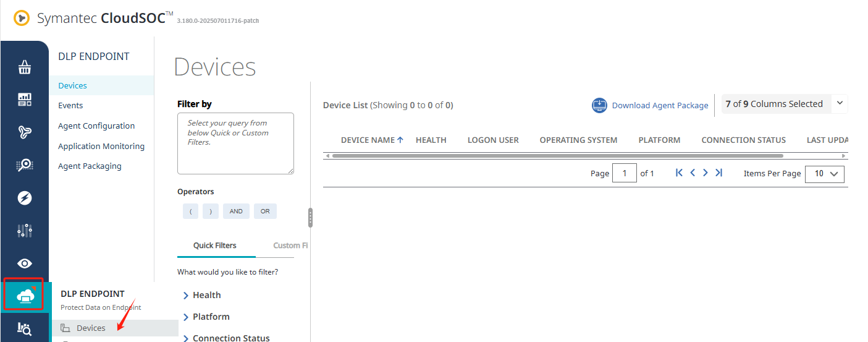Open the Dashboard icon in sidebar
The width and height of the screenshot is (868, 342).
[25, 99]
